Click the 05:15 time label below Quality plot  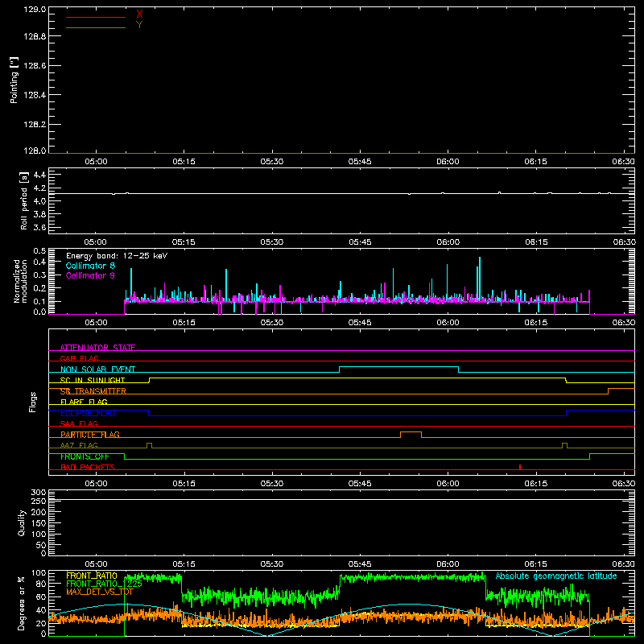(x=184, y=564)
